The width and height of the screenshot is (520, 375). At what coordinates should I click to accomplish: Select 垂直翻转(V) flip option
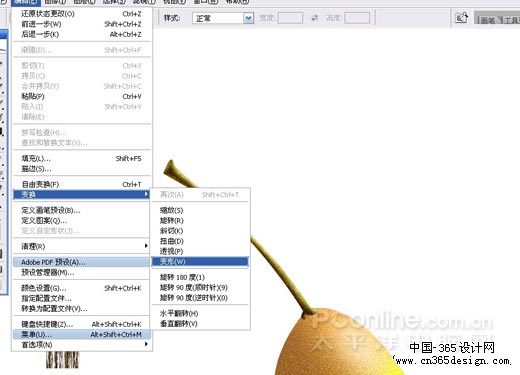200,324
